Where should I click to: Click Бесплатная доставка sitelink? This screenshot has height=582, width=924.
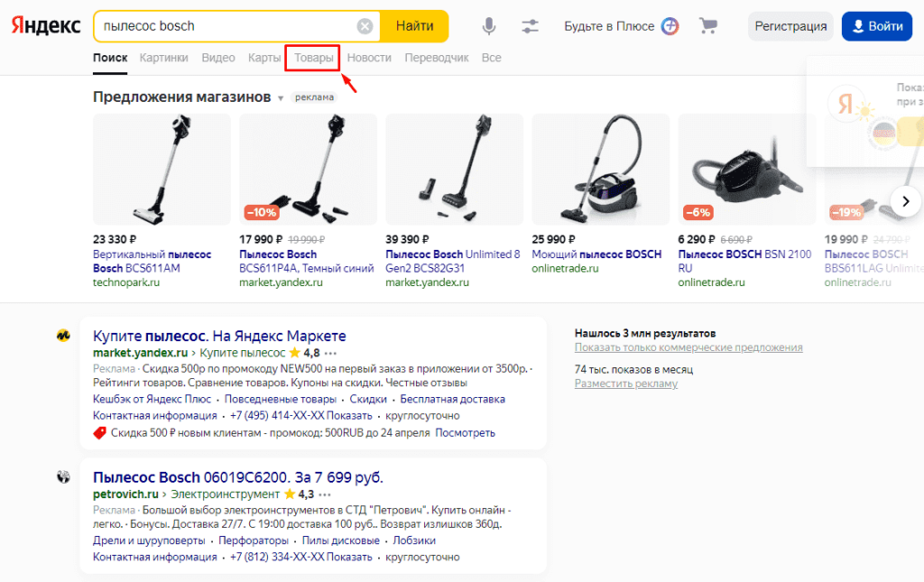[453, 400]
